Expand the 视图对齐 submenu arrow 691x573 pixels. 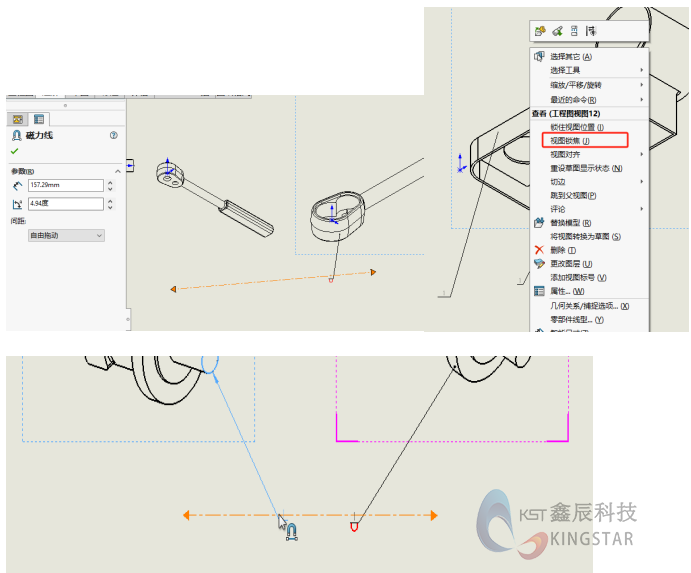click(642, 154)
